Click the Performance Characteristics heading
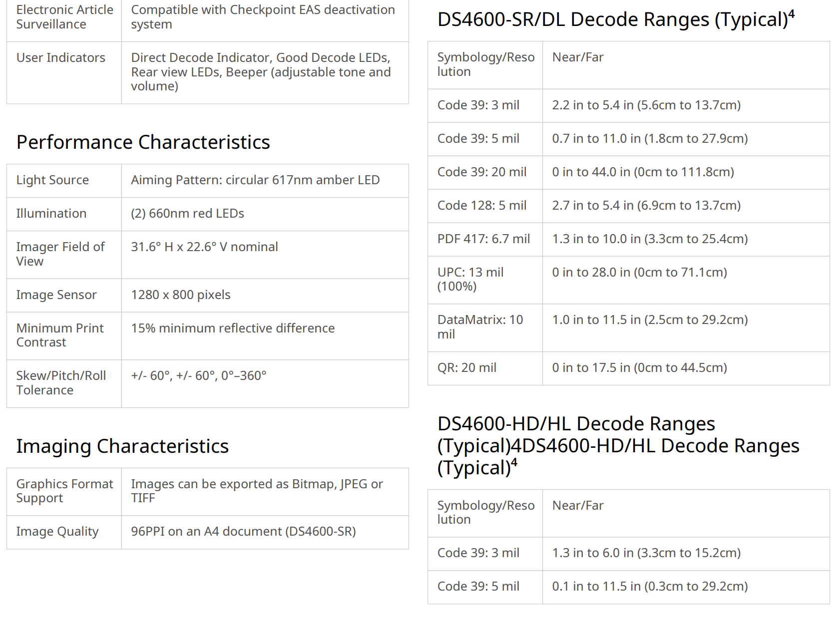This screenshot has height=629, width=840. click(143, 142)
